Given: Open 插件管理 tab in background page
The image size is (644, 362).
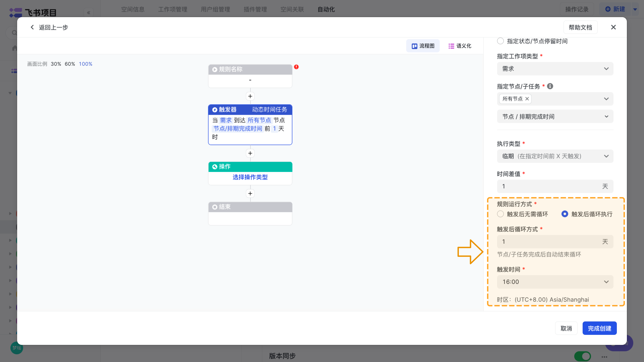Looking at the screenshot, I should pos(255,9).
